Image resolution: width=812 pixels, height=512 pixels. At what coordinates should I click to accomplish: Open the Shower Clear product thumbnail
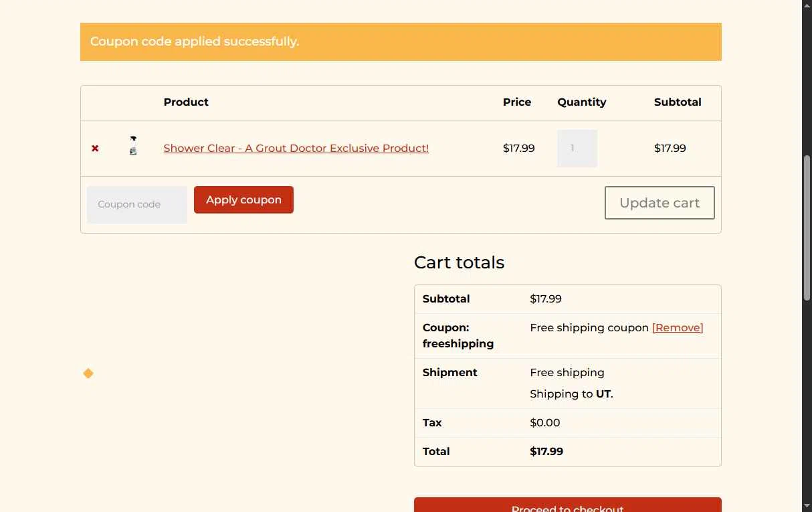pyautogui.click(x=133, y=145)
